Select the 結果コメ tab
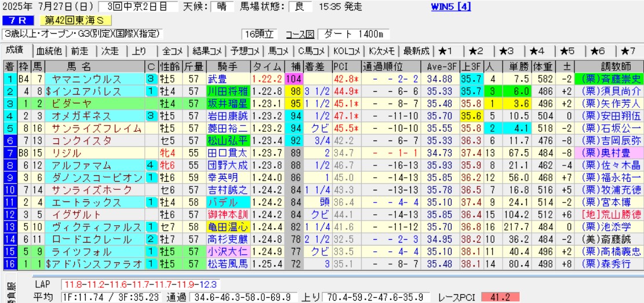 coord(207,50)
